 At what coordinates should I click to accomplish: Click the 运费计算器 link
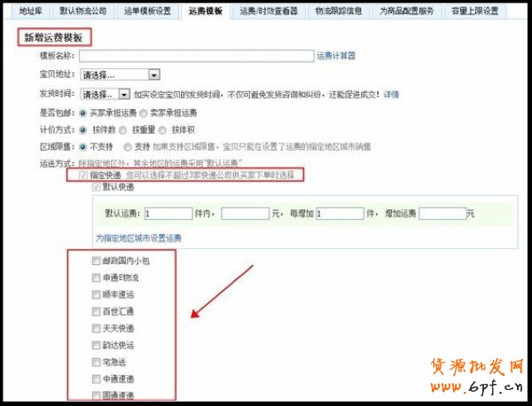pos(336,55)
